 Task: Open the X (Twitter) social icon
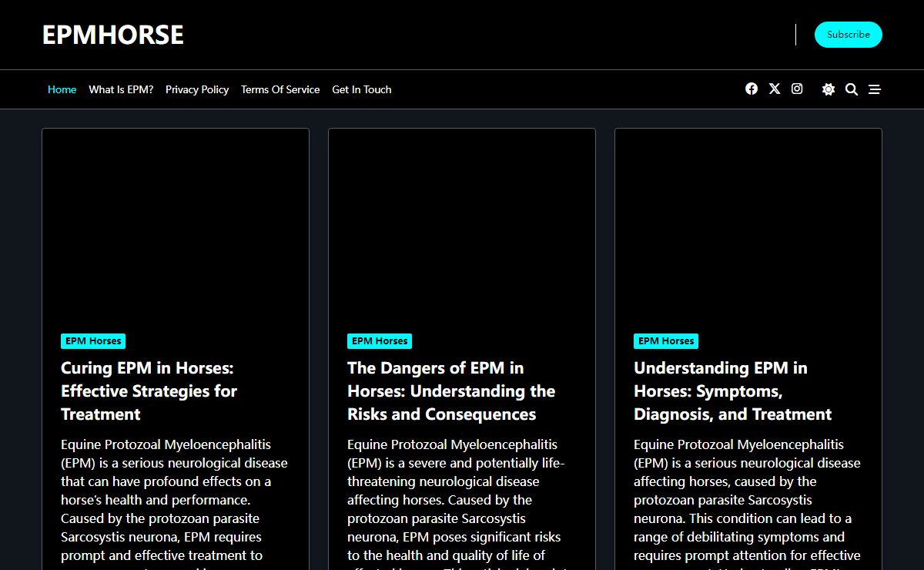point(775,89)
